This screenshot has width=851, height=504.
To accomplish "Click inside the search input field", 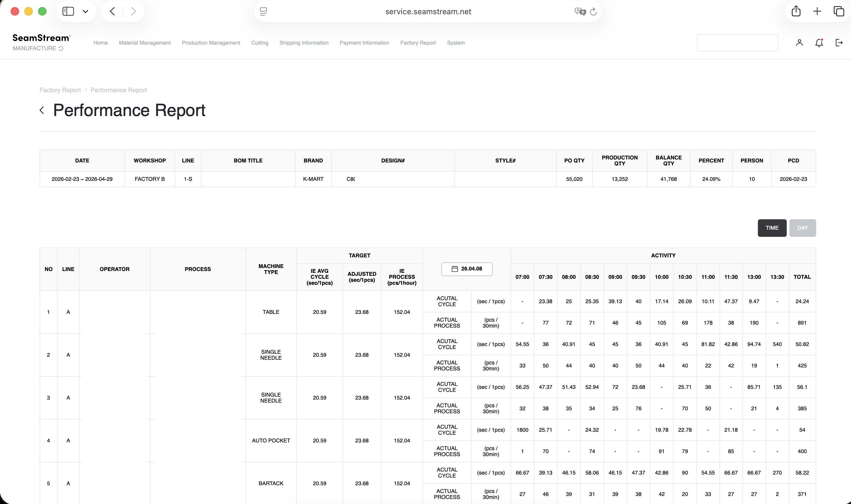I will 738,43.
